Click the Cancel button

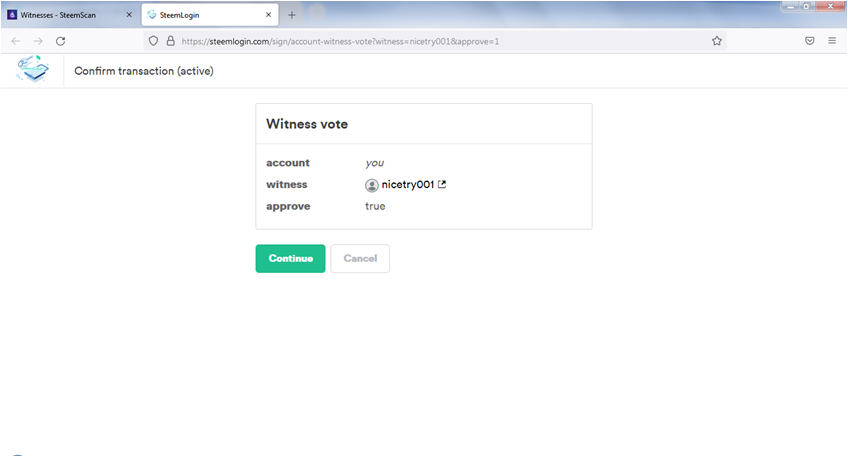360,259
